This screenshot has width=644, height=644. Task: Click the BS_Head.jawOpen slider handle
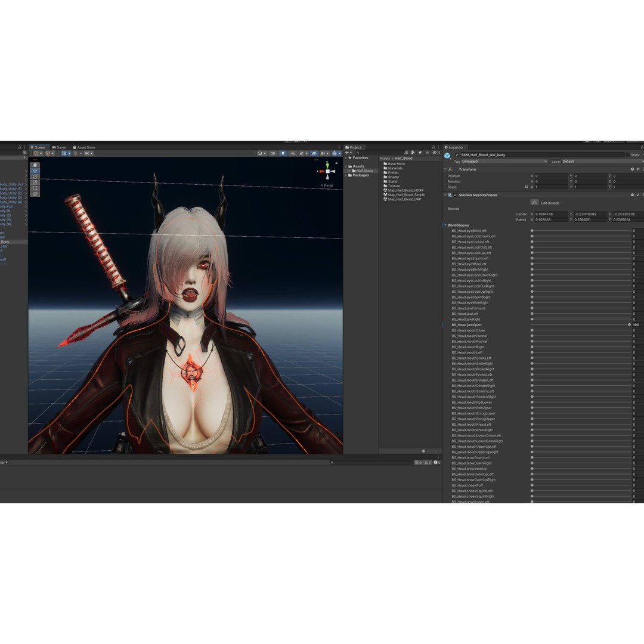[629, 325]
